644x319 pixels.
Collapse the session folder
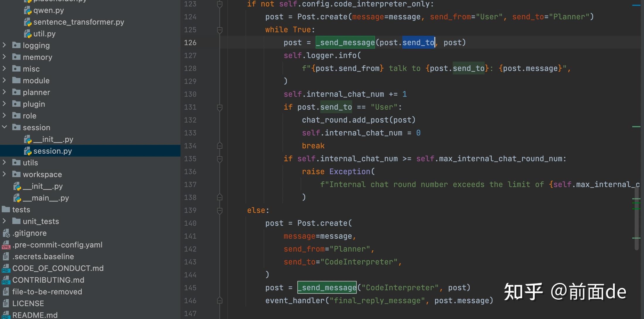4,127
